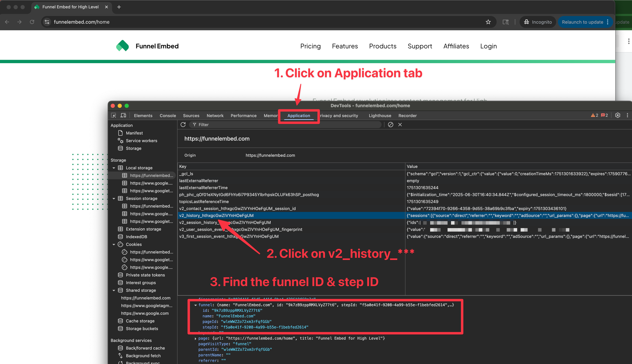Open the Pricing page link

(x=310, y=46)
